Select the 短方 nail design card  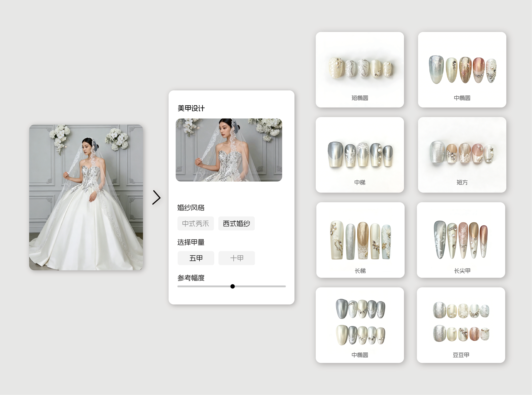click(462, 155)
